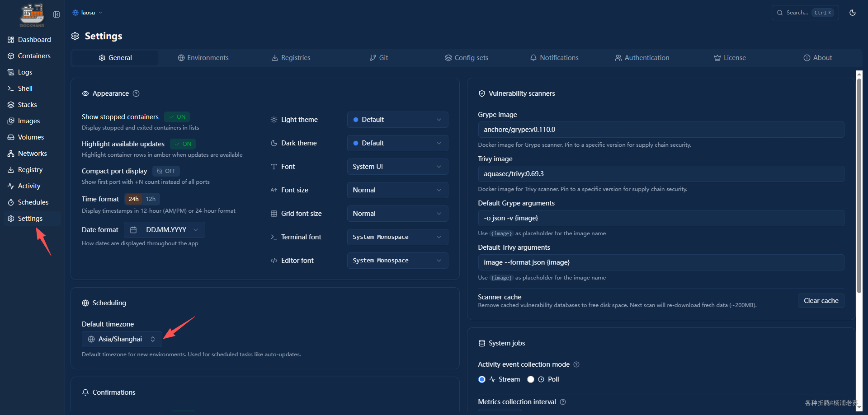Select Stream collection mode radio button
868x415 pixels.
coord(482,379)
